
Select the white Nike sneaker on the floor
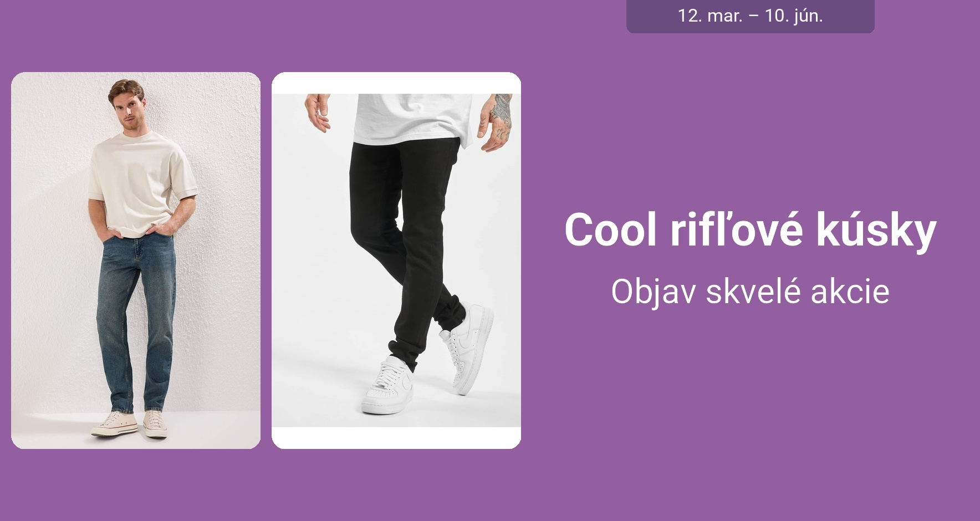click(388, 386)
